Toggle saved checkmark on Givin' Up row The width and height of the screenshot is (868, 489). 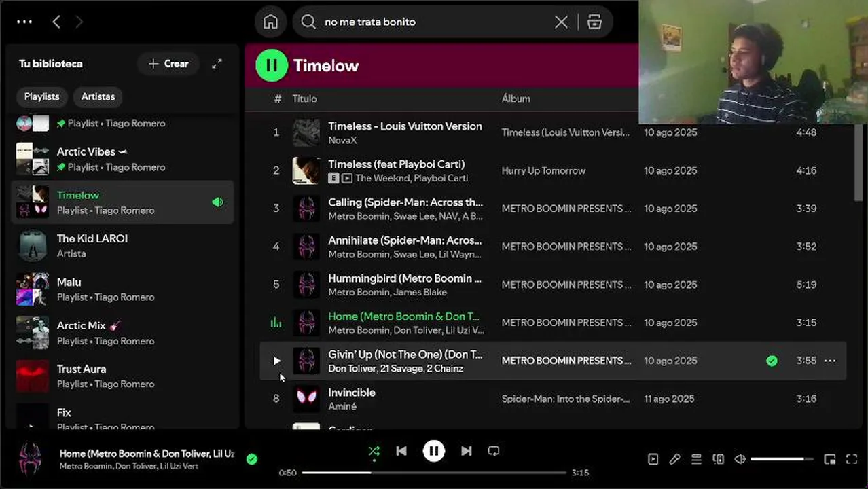click(x=772, y=361)
